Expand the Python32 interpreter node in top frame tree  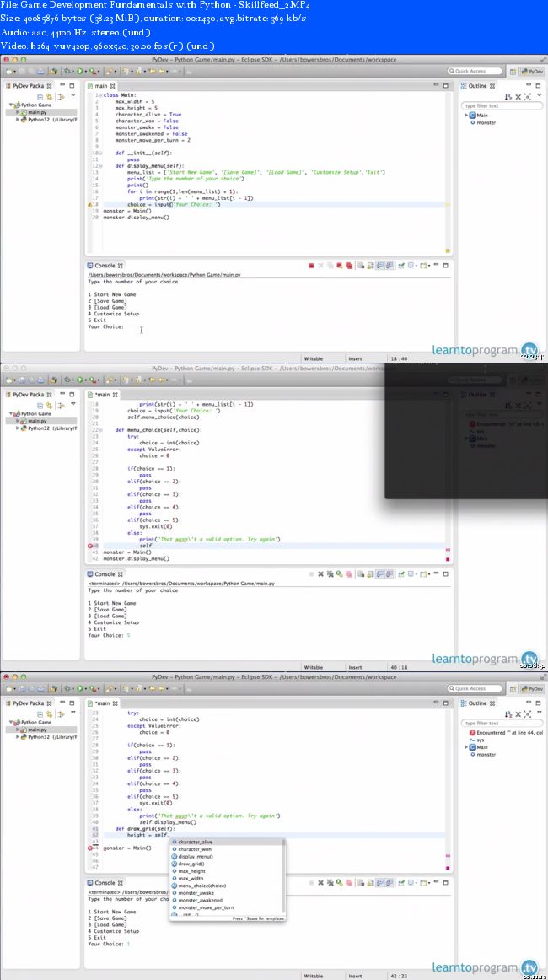tap(18, 120)
